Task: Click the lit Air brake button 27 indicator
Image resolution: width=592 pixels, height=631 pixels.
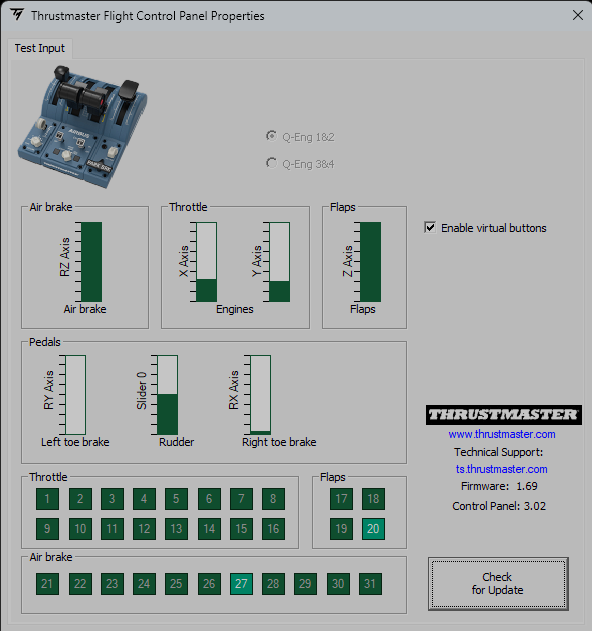Action: tap(241, 584)
